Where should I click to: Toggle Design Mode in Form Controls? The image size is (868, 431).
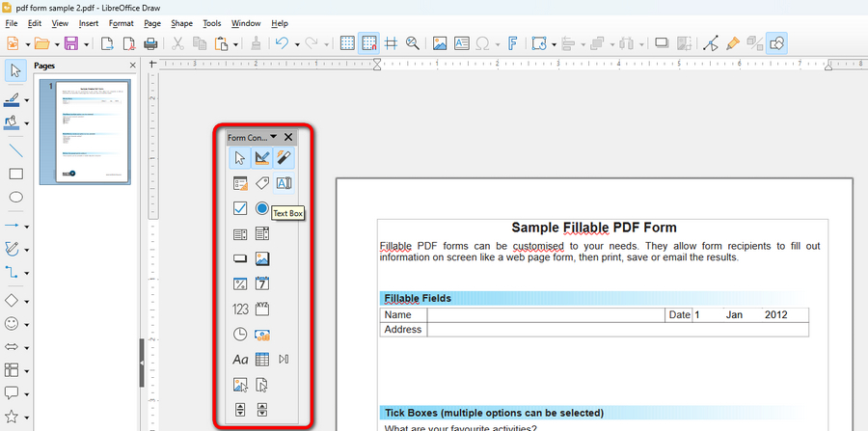pos(262,158)
